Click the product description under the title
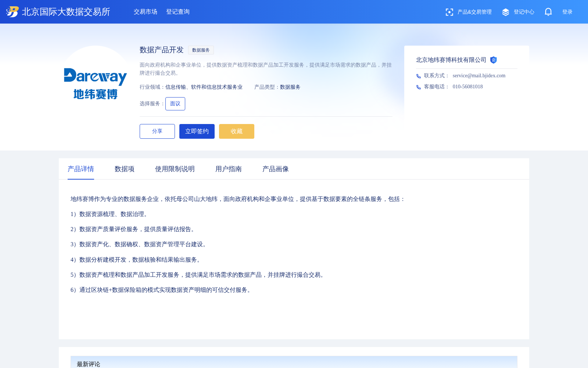 click(266, 69)
